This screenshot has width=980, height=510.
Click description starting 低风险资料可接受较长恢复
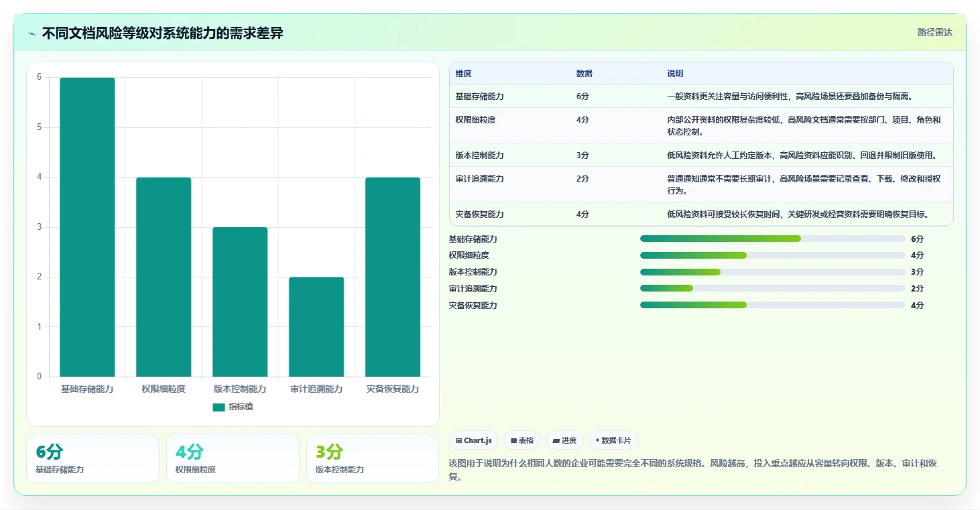[x=798, y=214]
